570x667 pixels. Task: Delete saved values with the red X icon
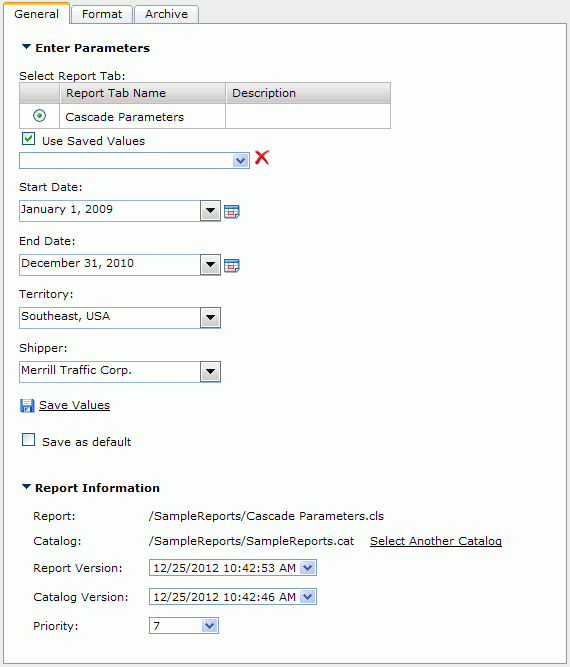tap(262, 157)
